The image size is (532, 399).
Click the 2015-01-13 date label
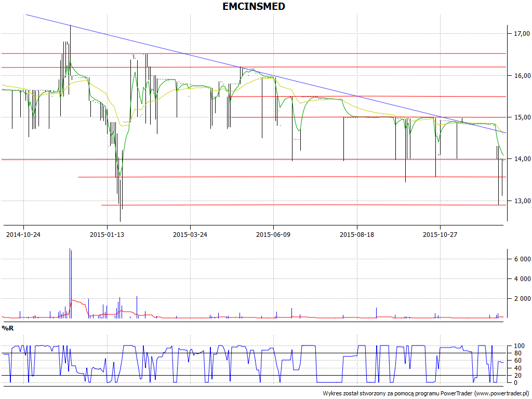pyautogui.click(x=107, y=234)
